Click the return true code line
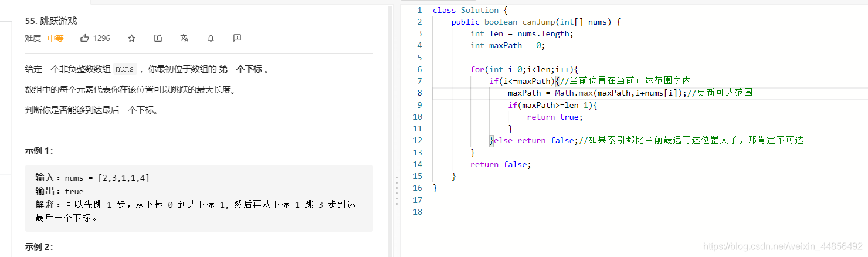This screenshot has width=868, height=257. pos(555,117)
